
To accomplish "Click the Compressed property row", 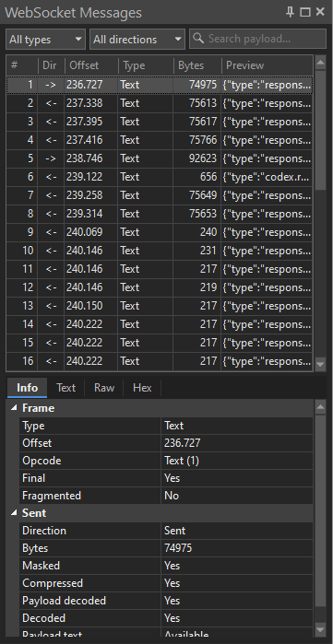I will tap(166, 583).
